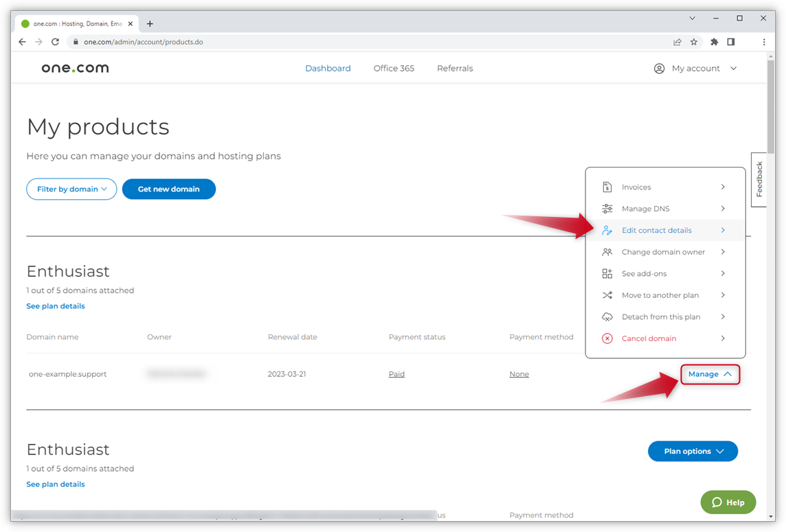The width and height of the screenshot is (786, 532).
Task: Select the Move to another plan arrows icon
Action: (607, 294)
